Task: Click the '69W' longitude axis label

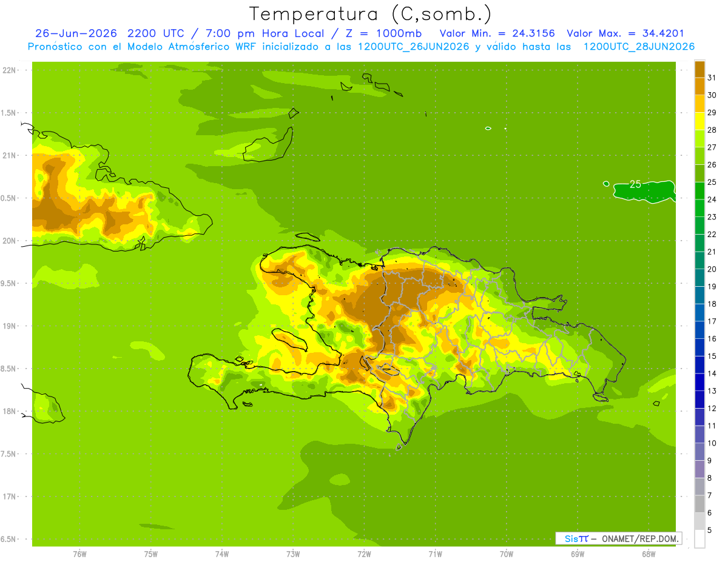Action: pos(577,554)
